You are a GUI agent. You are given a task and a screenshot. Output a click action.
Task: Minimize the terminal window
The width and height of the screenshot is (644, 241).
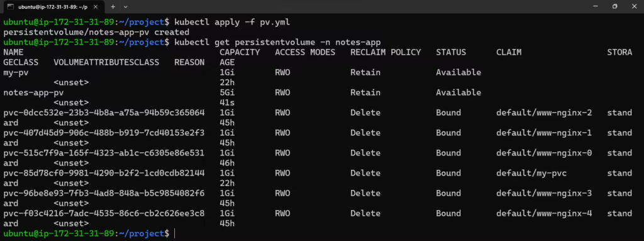coord(596,6)
